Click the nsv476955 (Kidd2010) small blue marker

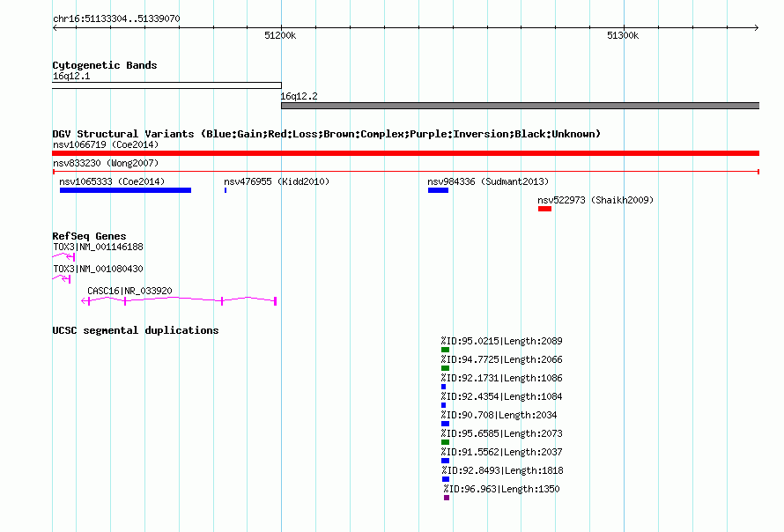(226, 190)
